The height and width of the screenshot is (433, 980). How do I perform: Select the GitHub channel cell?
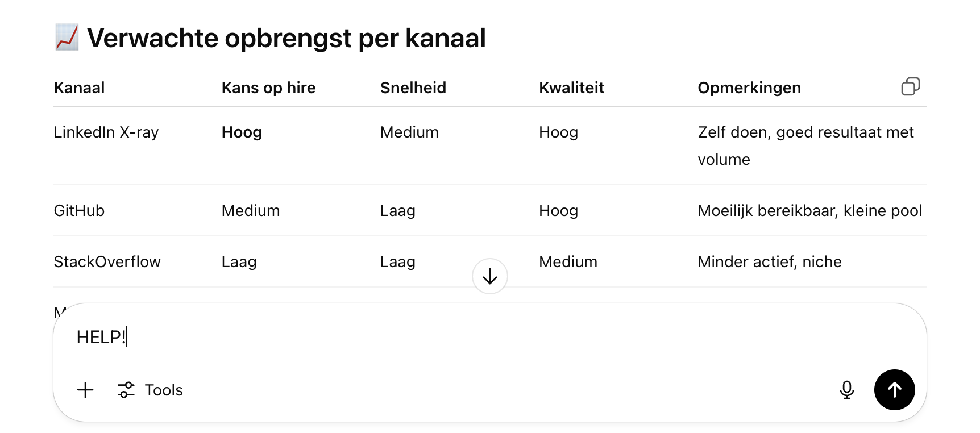point(79,211)
